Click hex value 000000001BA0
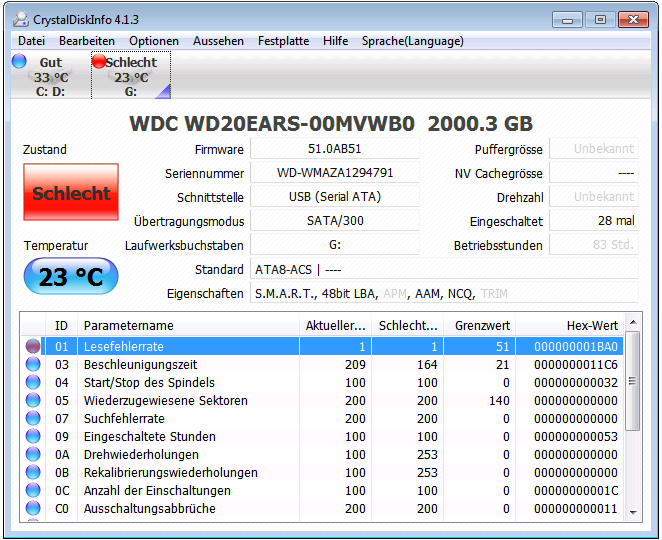This screenshot has height=540, width=662. click(x=576, y=347)
